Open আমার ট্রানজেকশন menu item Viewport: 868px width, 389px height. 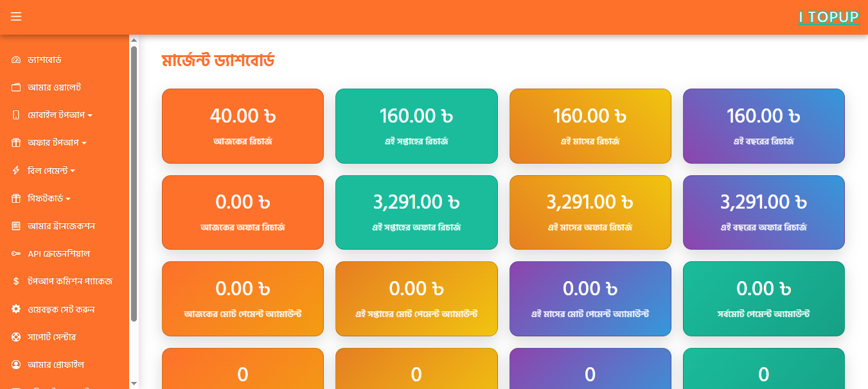click(61, 226)
